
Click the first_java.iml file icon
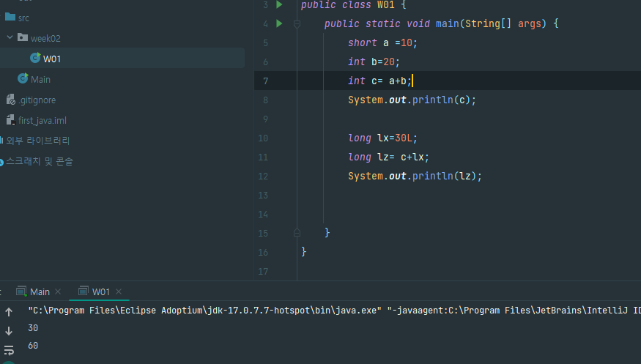pyautogui.click(x=11, y=119)
